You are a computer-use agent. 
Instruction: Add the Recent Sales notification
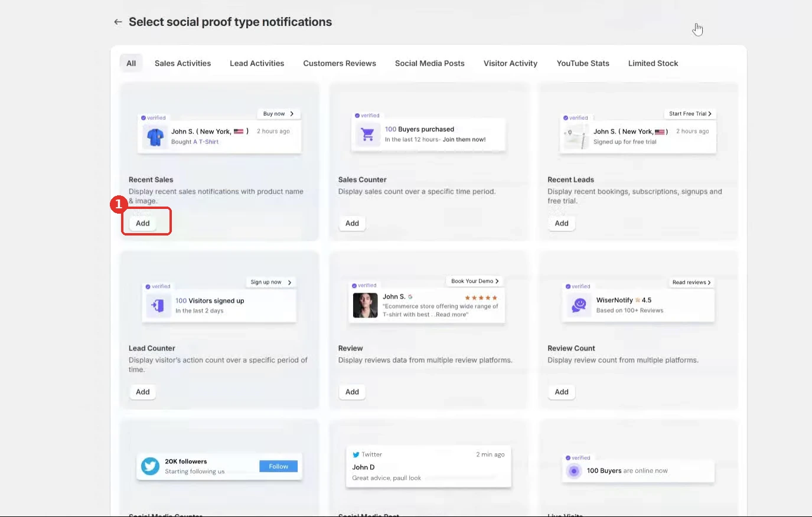point(143,223)
